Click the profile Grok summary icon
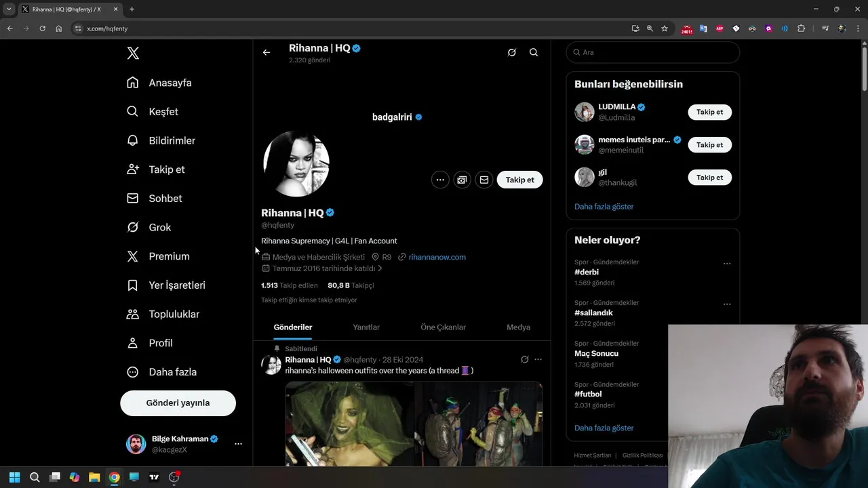This screenshot has width=868, height=488. [462, 180]
